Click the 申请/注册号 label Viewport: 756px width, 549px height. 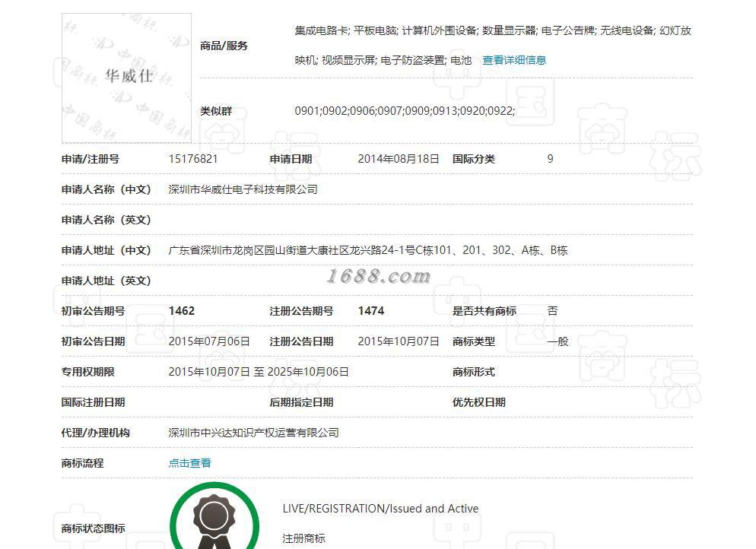pos(91,159)
